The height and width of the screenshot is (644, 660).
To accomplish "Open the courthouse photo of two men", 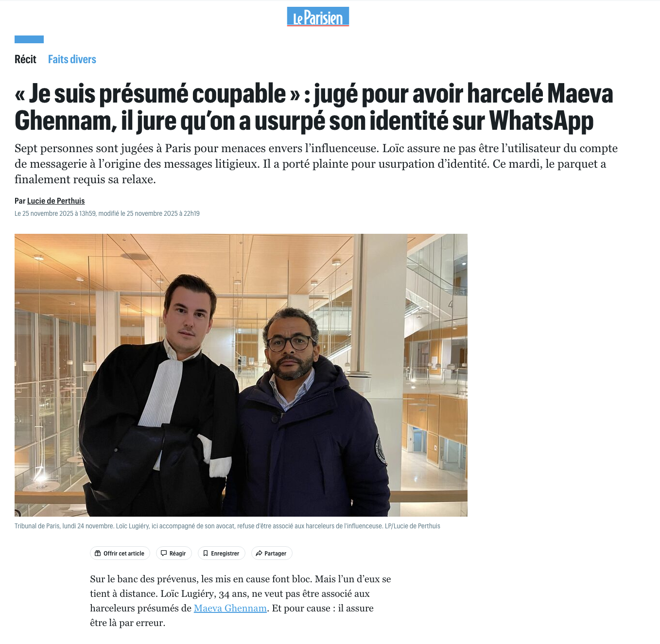I will [241, 375].
